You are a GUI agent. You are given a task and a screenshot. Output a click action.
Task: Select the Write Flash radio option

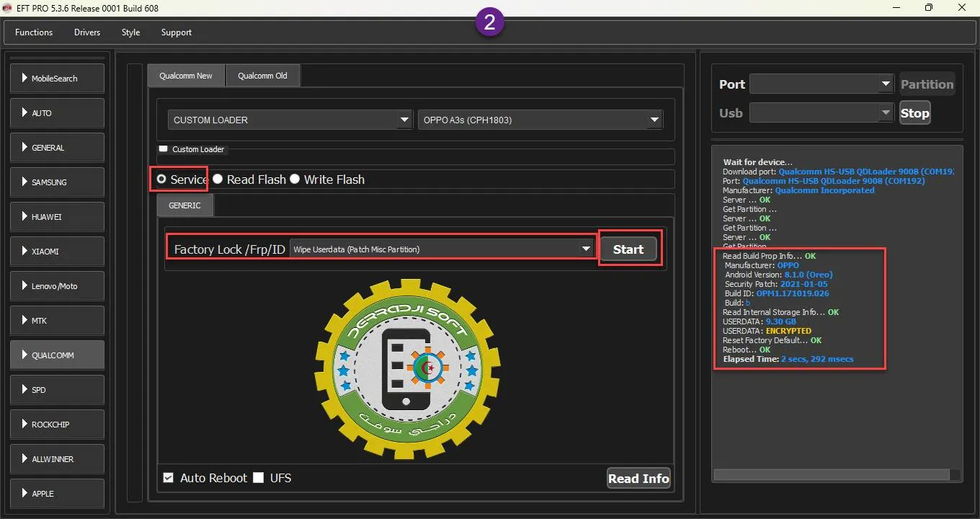click(295, 179)
